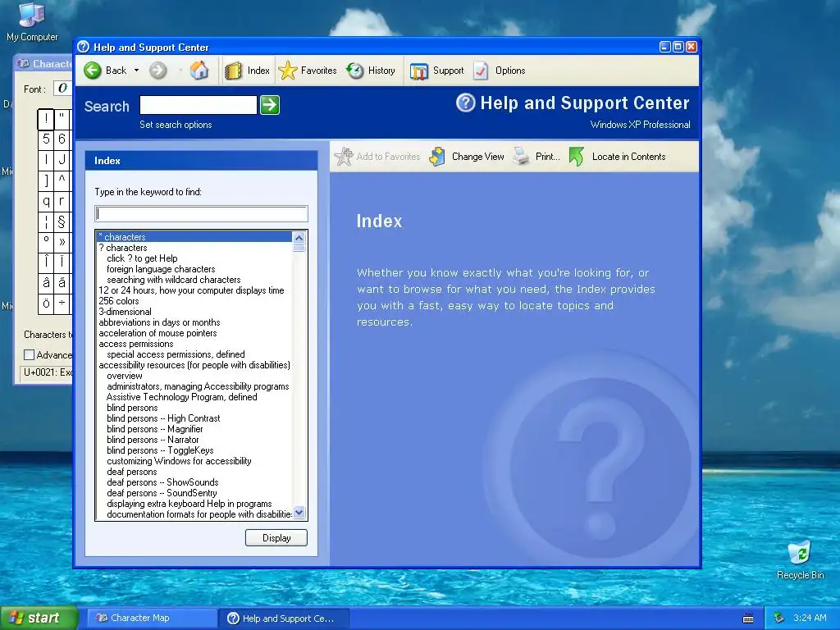
Task: Select 'blind persons -- Narrator' entry
Action: pos(194,440)
